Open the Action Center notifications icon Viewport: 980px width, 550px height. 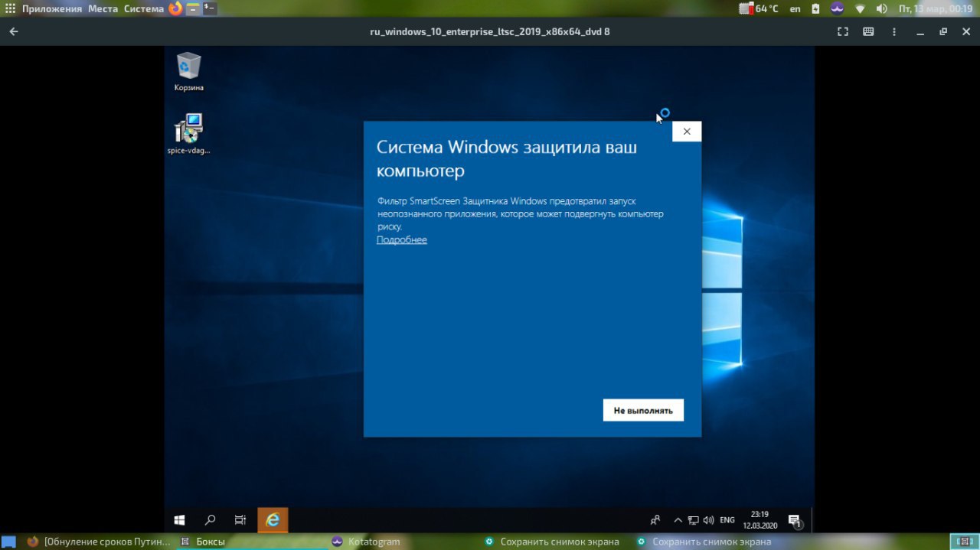(x=795, y=521)
